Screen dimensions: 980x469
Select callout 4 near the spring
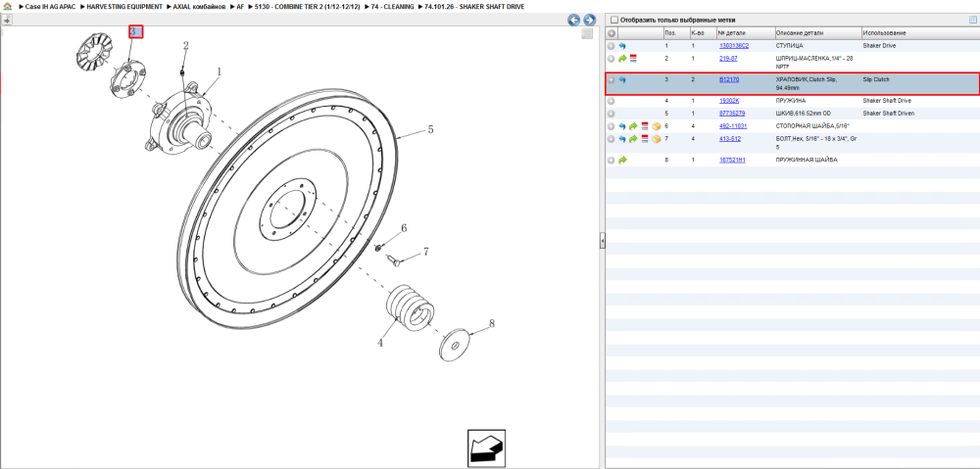[379, 343]
